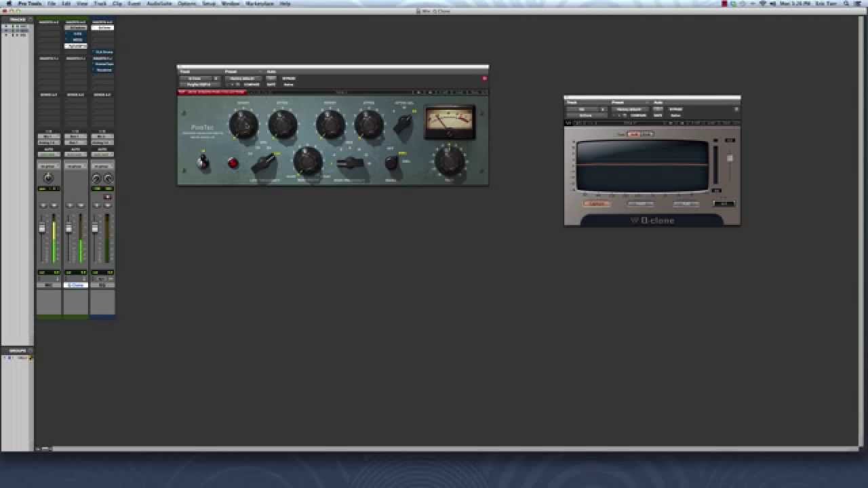Open the Apple menu
868x488 pixels.
(x=9, y=3)
